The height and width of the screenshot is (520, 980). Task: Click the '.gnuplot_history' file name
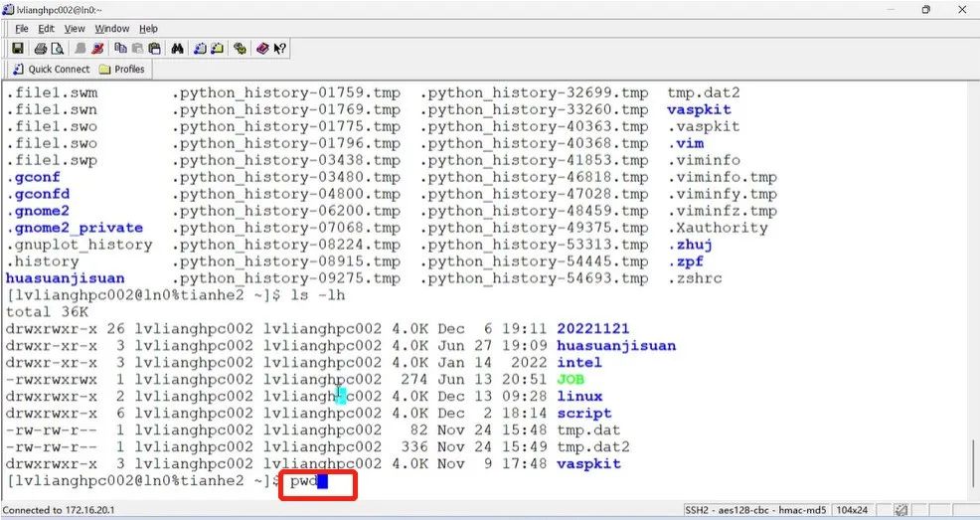point(80,245)
